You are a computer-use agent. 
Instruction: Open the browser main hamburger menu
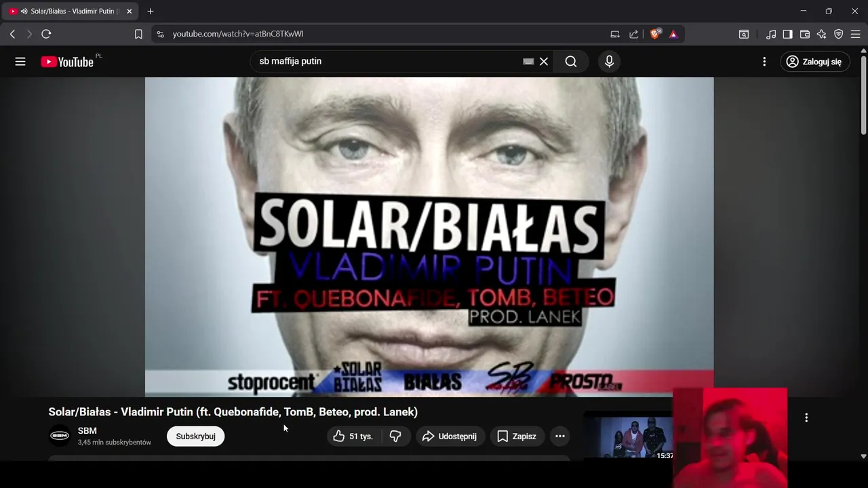(x=855, y=34)
